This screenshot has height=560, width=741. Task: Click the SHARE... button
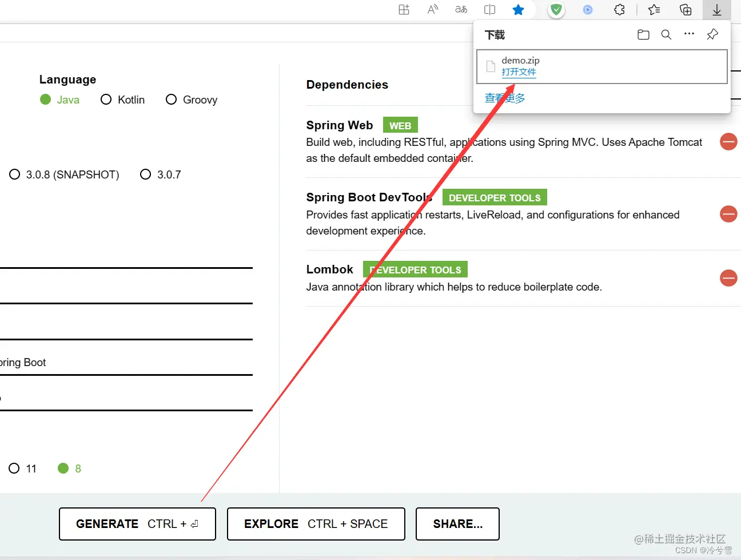point(457,524)
